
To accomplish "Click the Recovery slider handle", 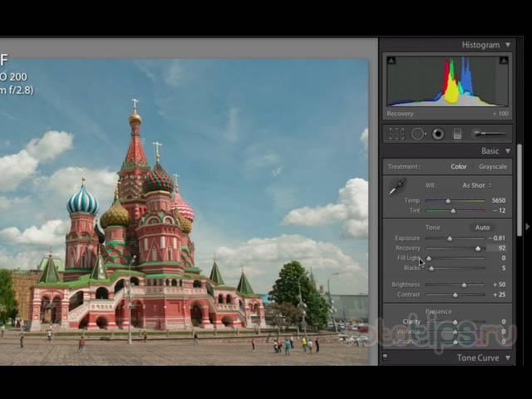I will pos(478,249).
